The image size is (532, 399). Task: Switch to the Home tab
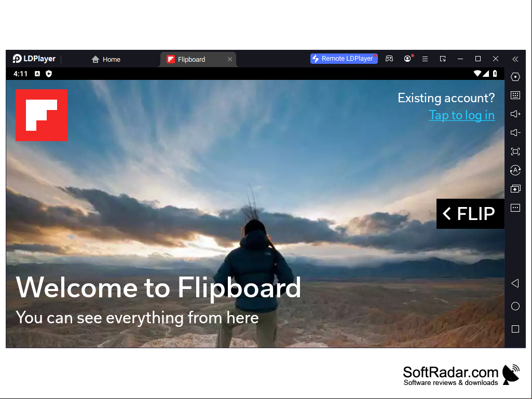click(106, 59)
